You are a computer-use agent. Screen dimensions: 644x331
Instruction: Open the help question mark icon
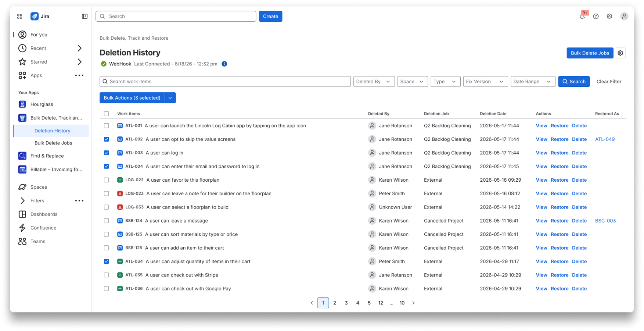[596, 16]
